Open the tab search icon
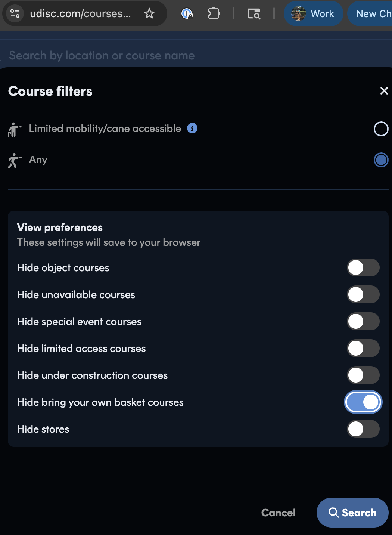The width and height of the screenshot is (392, 535). 254,14
